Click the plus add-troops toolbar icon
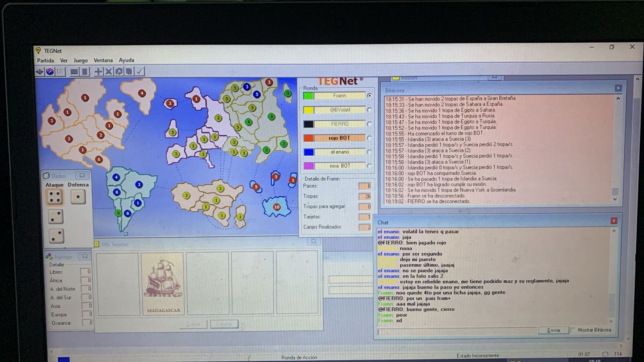 coord(98,72)
